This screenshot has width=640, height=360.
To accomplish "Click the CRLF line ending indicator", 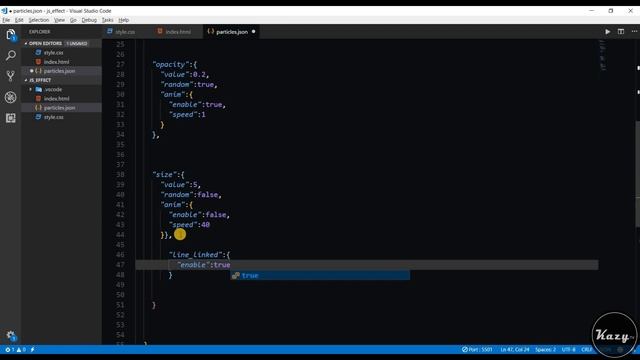I will 587,350.
